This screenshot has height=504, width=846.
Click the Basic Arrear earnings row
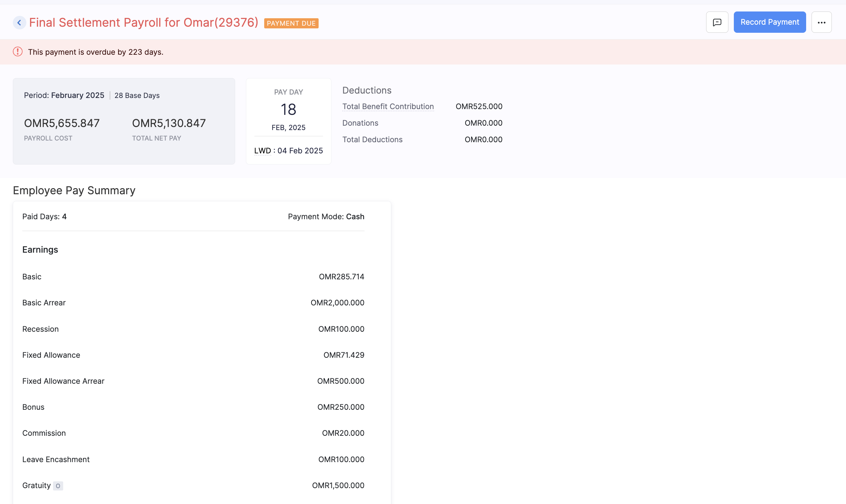pyautogui.click(x=44, y=303)
